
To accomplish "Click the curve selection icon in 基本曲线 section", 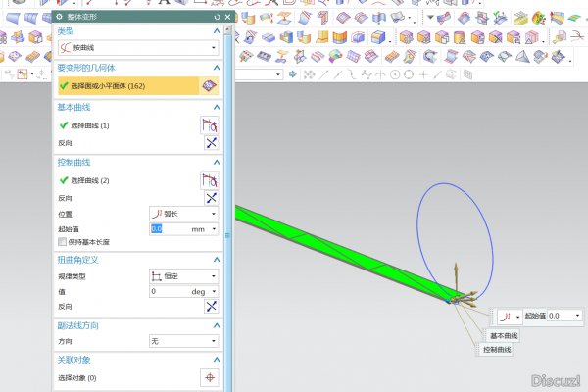I will [209, 125].
